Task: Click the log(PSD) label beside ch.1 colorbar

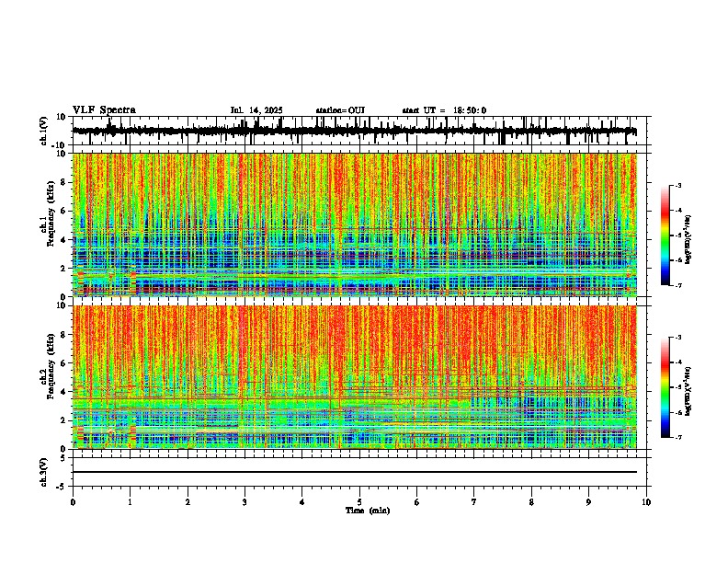Action: tap(688, 240)
